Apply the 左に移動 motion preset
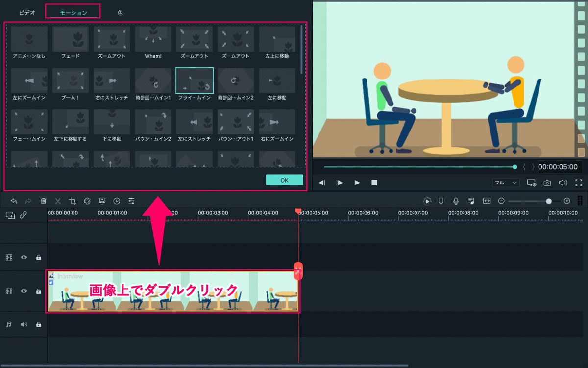Image resolution: width=588 pixels, height=368 pixels. (277, 84)
